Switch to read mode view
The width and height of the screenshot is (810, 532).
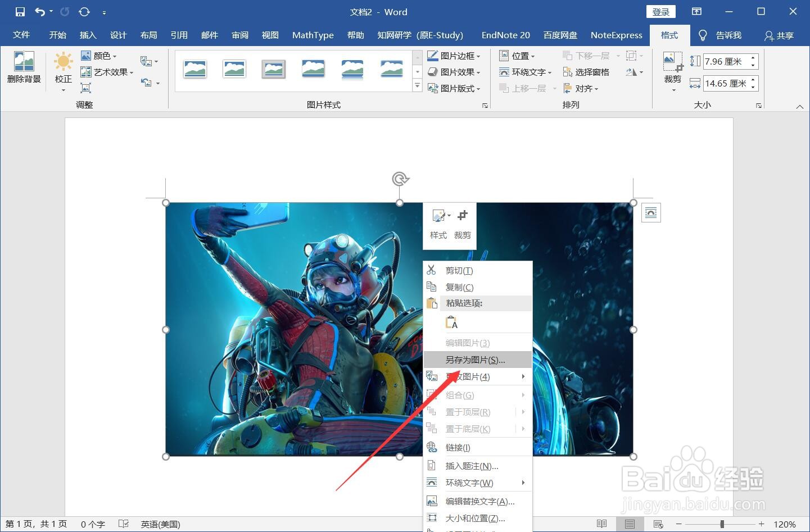pyautogui.click(x=601, y=524)
